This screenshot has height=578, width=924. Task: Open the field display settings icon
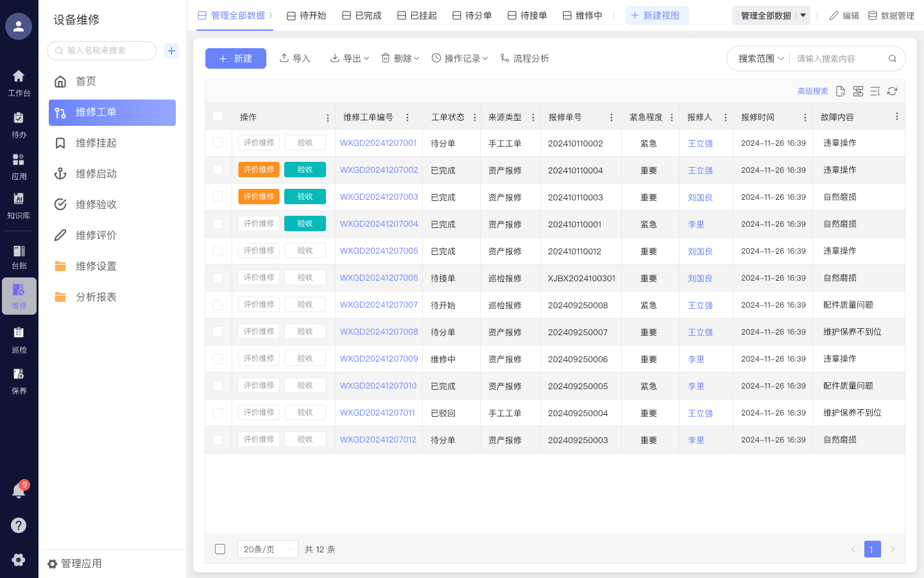pos(858,91)
